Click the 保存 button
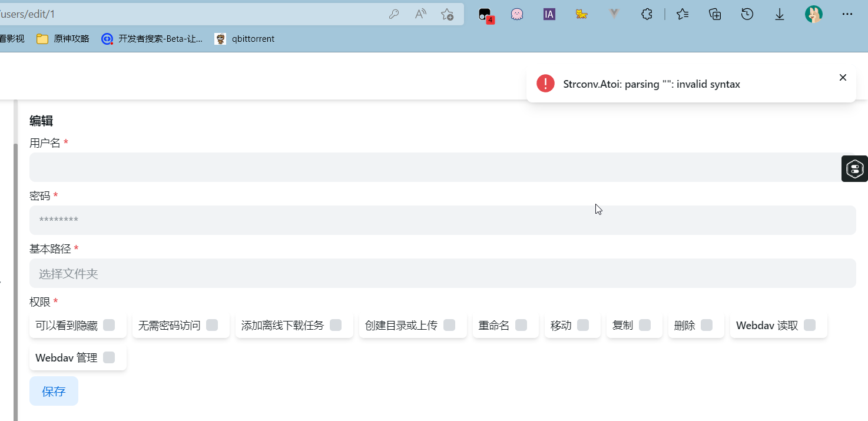 click(54, 390)
